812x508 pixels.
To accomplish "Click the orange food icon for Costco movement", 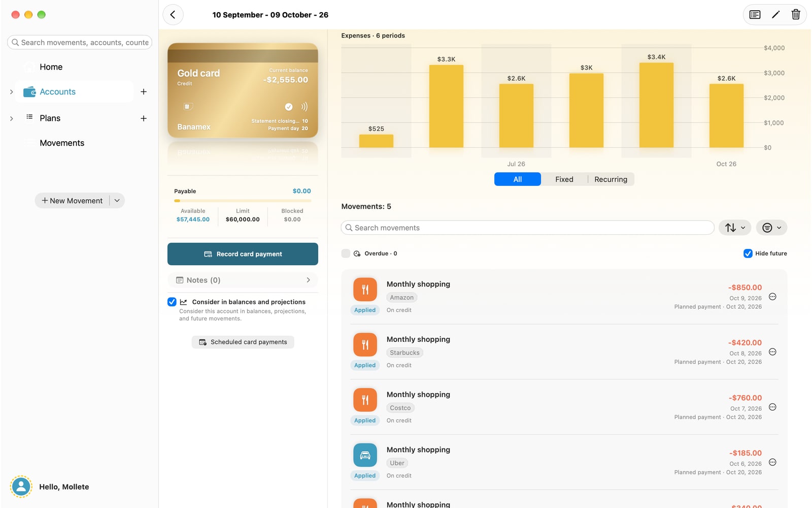I will (365, 400).
